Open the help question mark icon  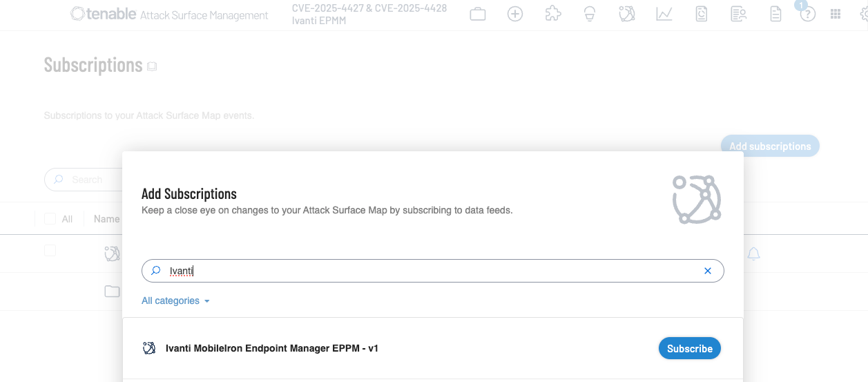tap(808, 15)
